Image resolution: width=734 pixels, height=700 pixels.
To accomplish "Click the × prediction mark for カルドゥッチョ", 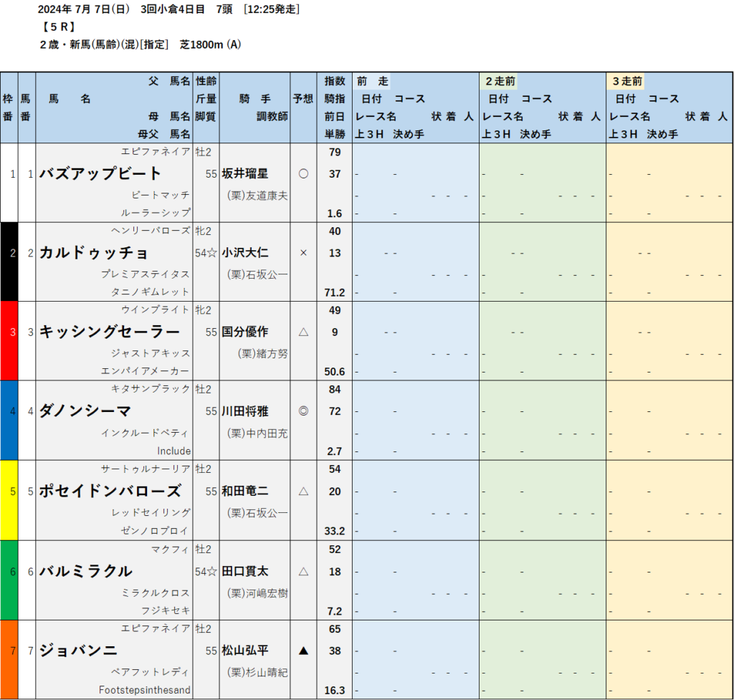I will point(303,253).
